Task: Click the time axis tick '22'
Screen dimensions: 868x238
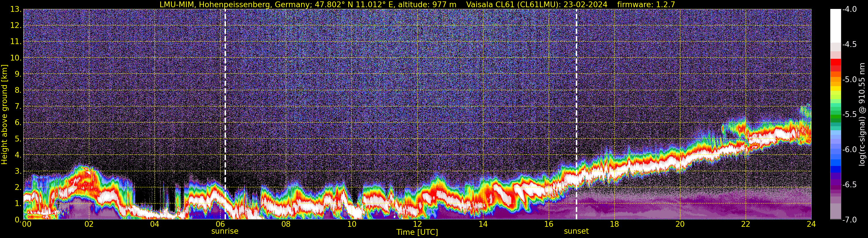Action: click(x=746, y=224)
